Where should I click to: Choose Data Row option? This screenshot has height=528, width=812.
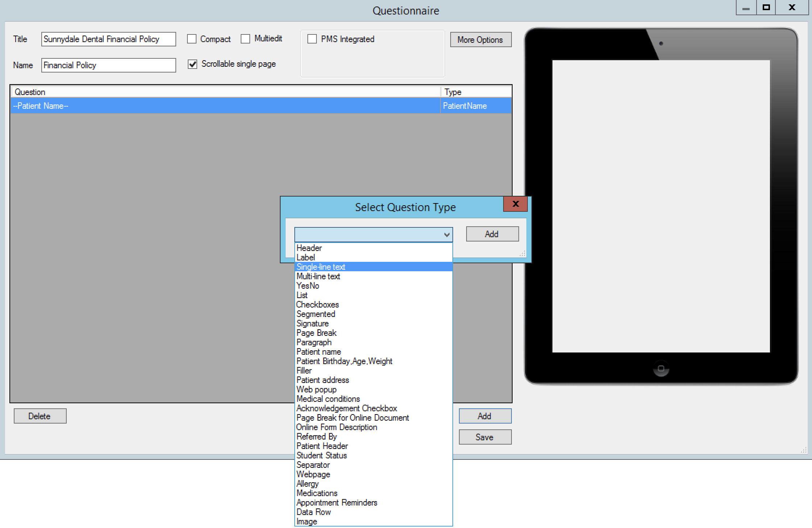[374, 512]
